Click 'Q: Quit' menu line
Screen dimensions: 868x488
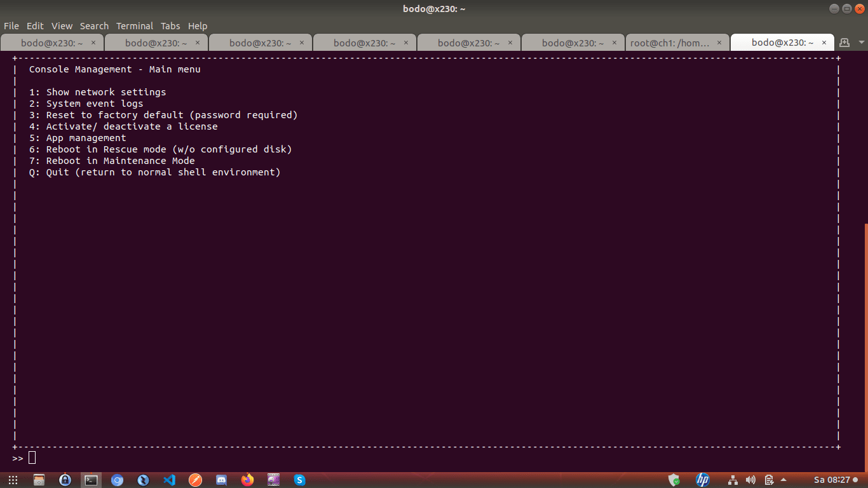pos(154,172)
